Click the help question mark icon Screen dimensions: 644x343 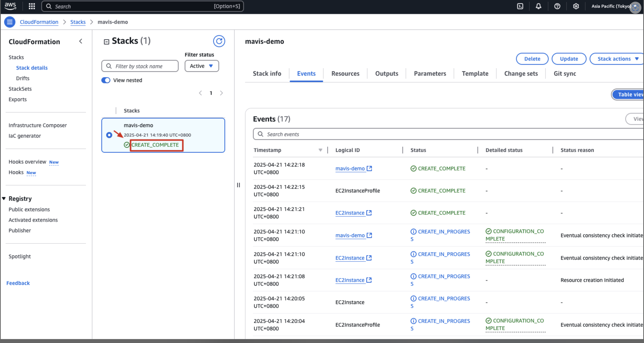pos(557,6)
